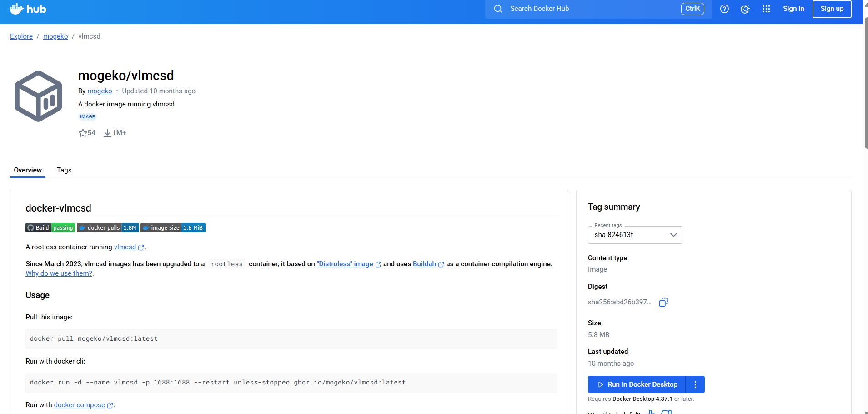Switch to the Tags tab
The width and height of the screenshot is (868, 414).
pyautogui.click(x=64, y=170)
